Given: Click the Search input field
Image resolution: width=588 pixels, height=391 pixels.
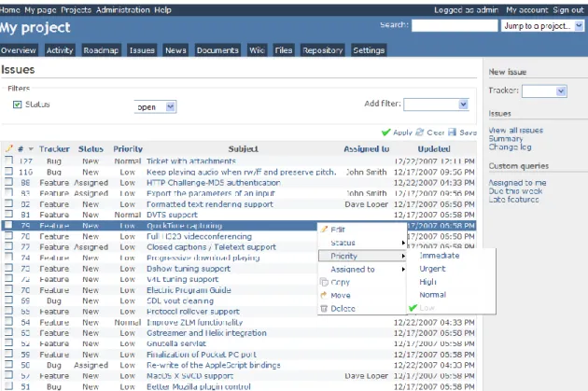Looking at the screenshot, I should click(455, 25).
